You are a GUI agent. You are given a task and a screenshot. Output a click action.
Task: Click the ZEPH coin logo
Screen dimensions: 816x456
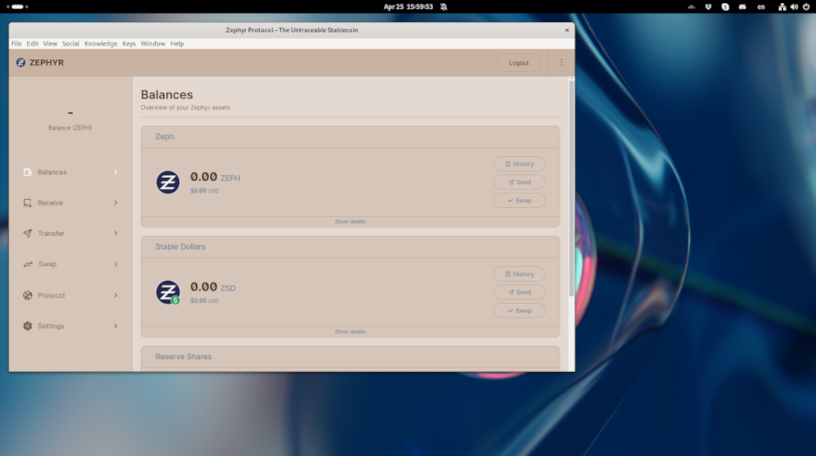pyautogui.click(x=168, y=182)
